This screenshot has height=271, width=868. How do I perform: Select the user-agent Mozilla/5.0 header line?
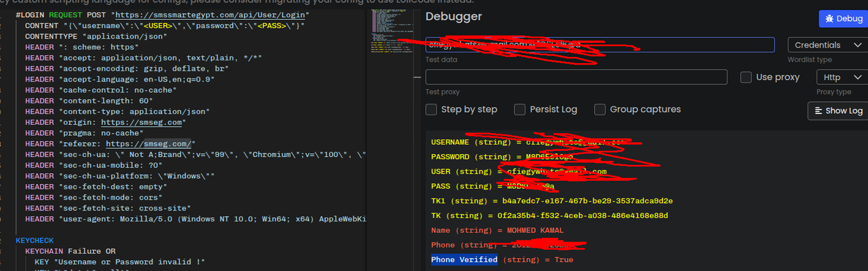[195, 219]
